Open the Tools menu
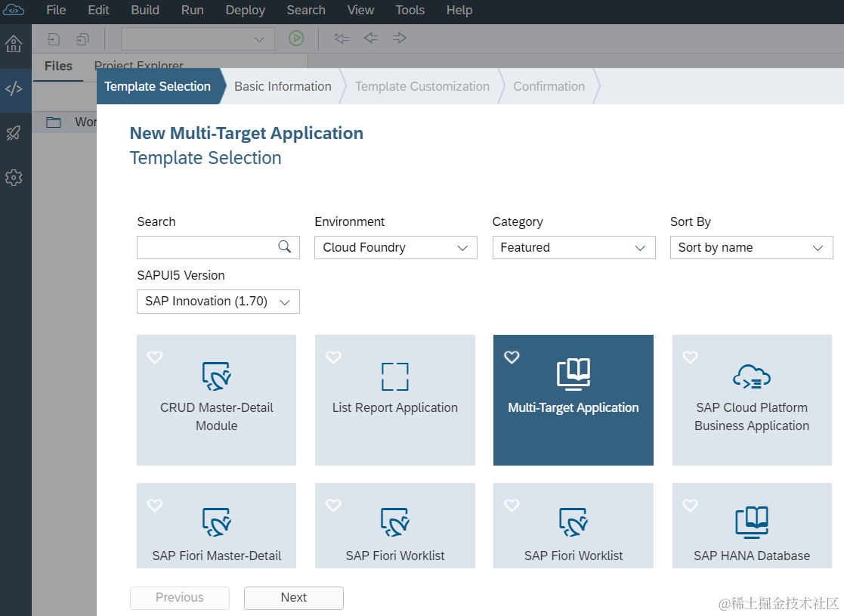 [x=410, y=11]
